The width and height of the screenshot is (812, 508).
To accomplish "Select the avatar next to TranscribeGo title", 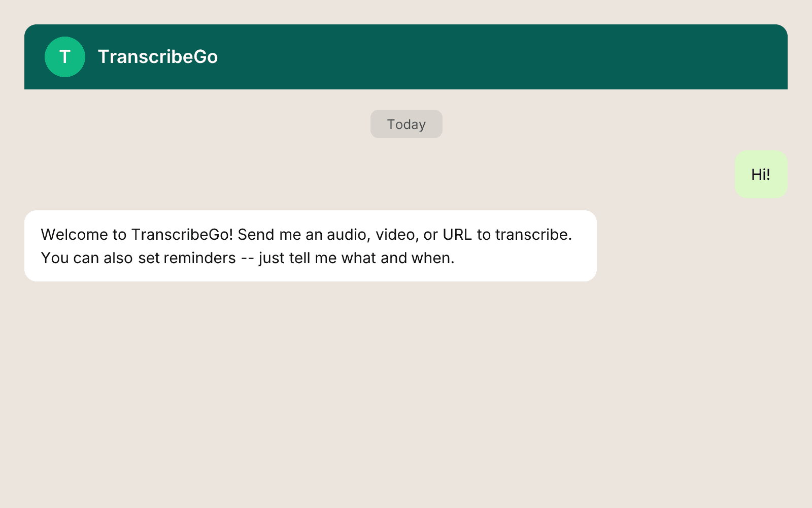I will (x=65, y=56).
